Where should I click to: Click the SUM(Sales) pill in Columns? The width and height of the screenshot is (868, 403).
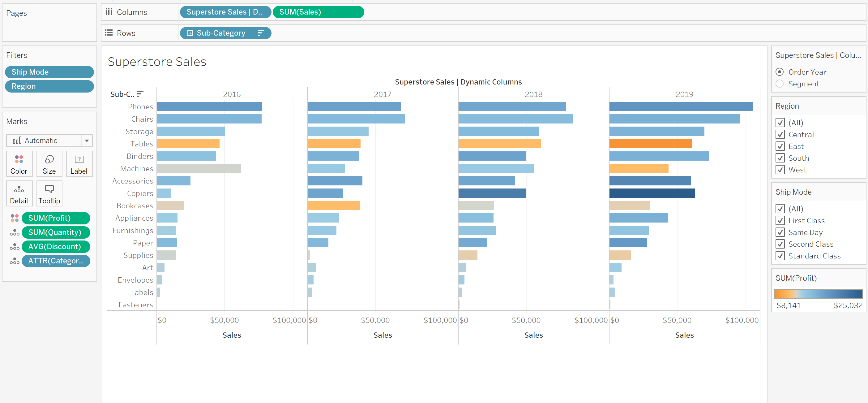click(318, 12)
